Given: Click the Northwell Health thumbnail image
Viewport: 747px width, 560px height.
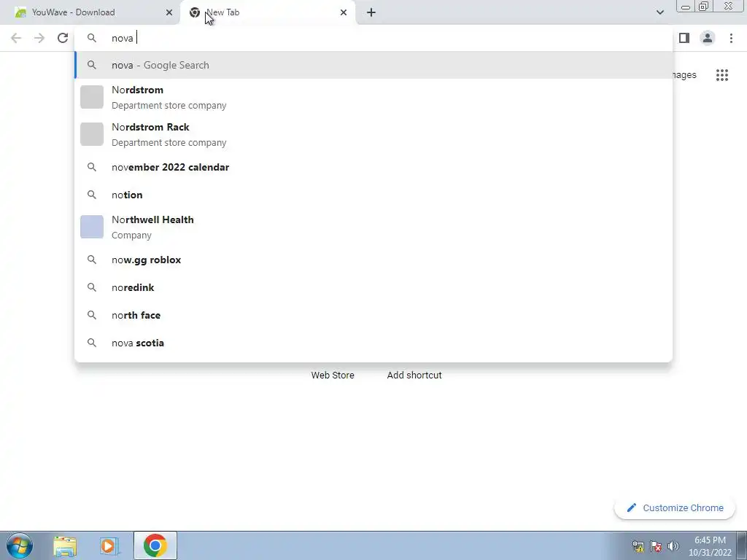Looking at the screenshot, I should tap(92, 227).
